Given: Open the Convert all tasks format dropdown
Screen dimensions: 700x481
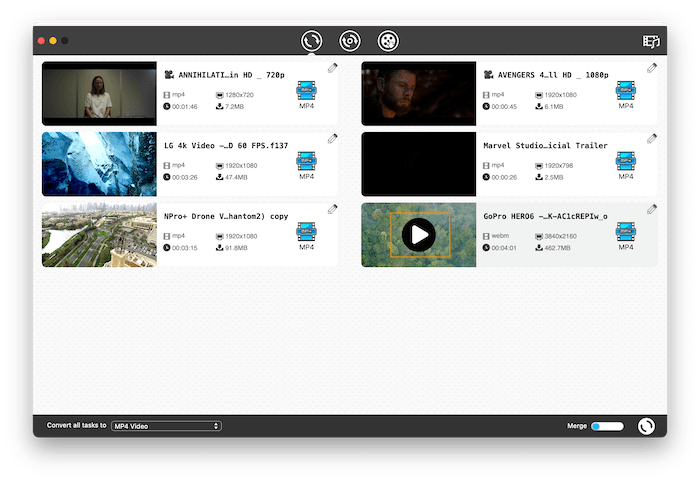Looking at the screenshot, I should [x=166, y=426].
